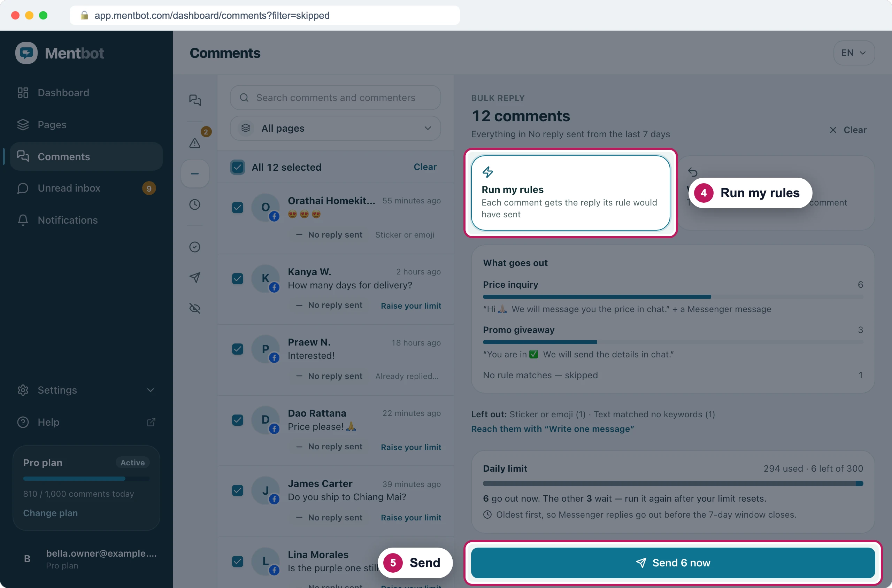
Task: Click the Mentbot logo icon
Action: point(26,53)
